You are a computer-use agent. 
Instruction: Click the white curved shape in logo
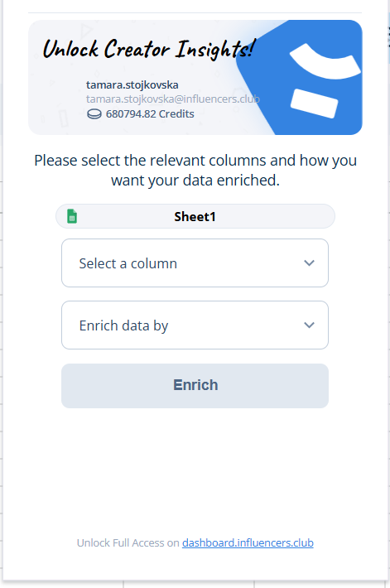pyautogui.click(x=325, y=62)
